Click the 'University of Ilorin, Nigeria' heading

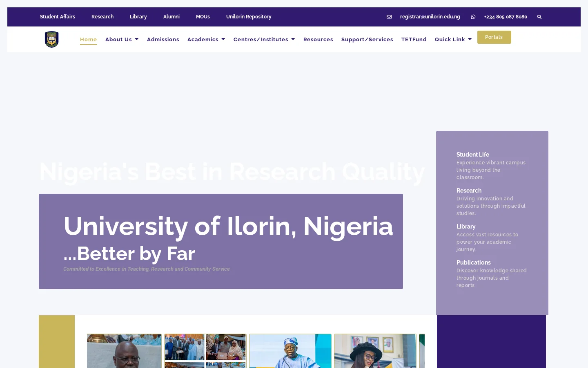228,226
